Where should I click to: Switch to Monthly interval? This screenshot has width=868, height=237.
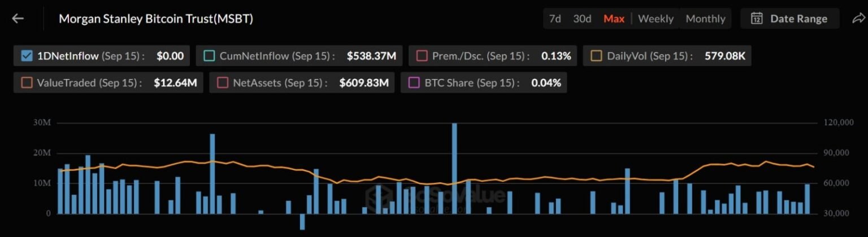[705, 19]
